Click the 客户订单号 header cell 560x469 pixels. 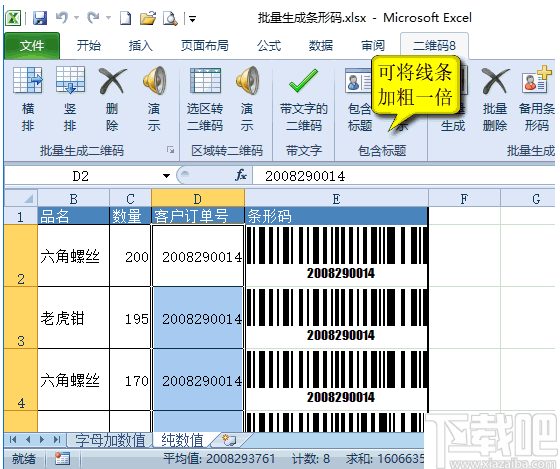[x=198, y=216]
